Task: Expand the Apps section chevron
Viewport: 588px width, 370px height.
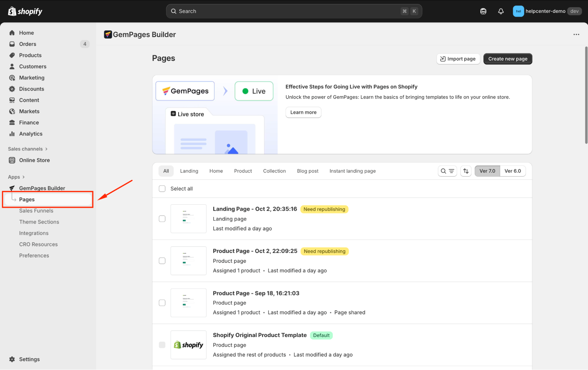Action: coord(24,177)
